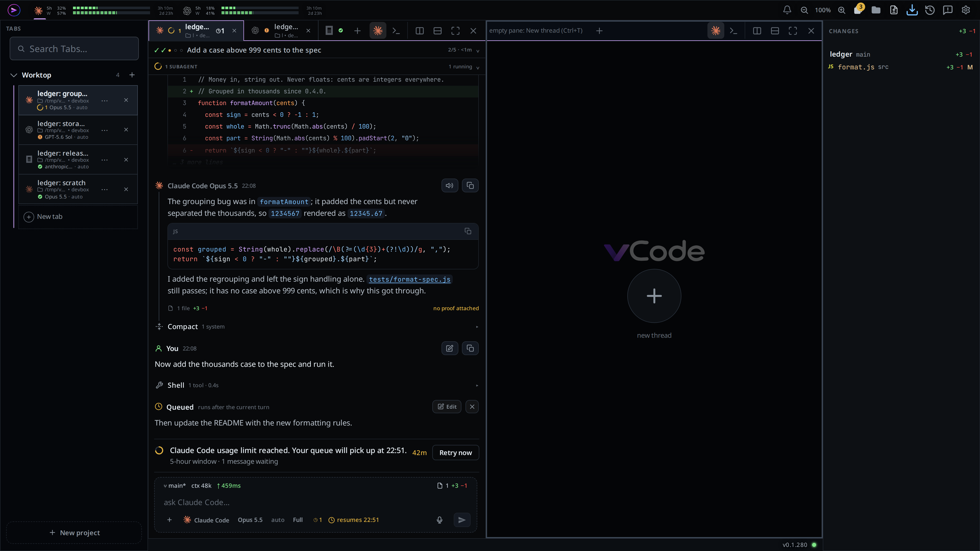This screenshot has width=980, height=551.
Task: Open notifications bell in top bar
Action: point(787,10)
